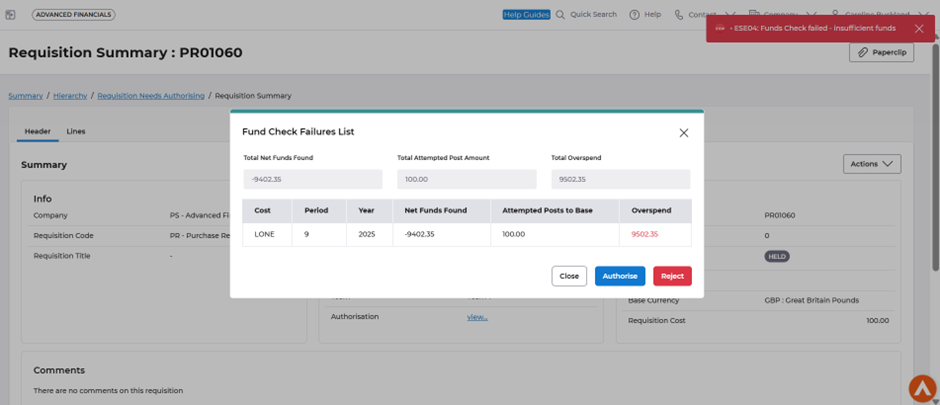
Task: Click the Help question mark icon
Action: click(x=635, y=15)
